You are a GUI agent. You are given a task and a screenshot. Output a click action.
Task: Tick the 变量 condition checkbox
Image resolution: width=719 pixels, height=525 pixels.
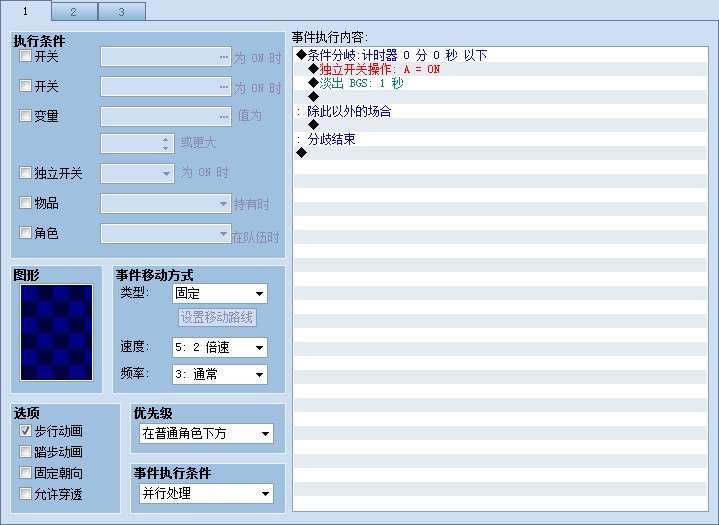pos(25,116)
